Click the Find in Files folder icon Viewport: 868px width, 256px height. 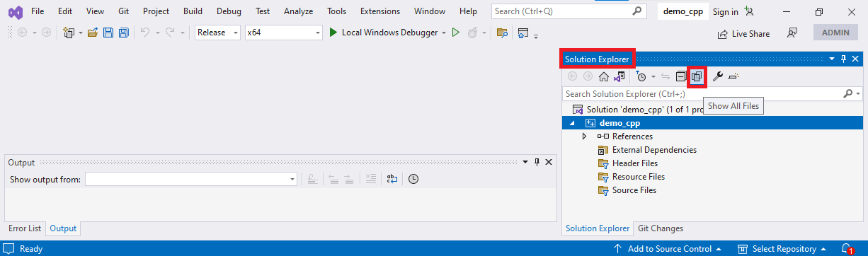502,33
